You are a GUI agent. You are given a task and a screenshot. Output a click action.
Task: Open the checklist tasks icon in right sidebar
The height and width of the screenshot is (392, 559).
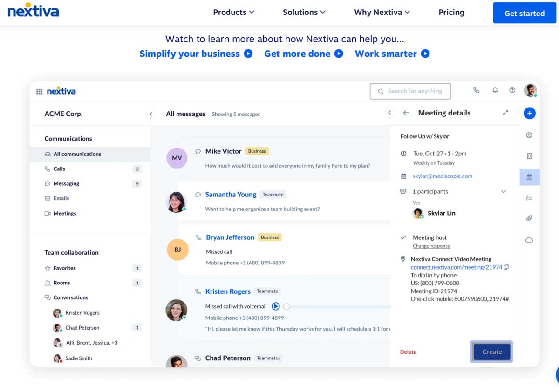529,198
